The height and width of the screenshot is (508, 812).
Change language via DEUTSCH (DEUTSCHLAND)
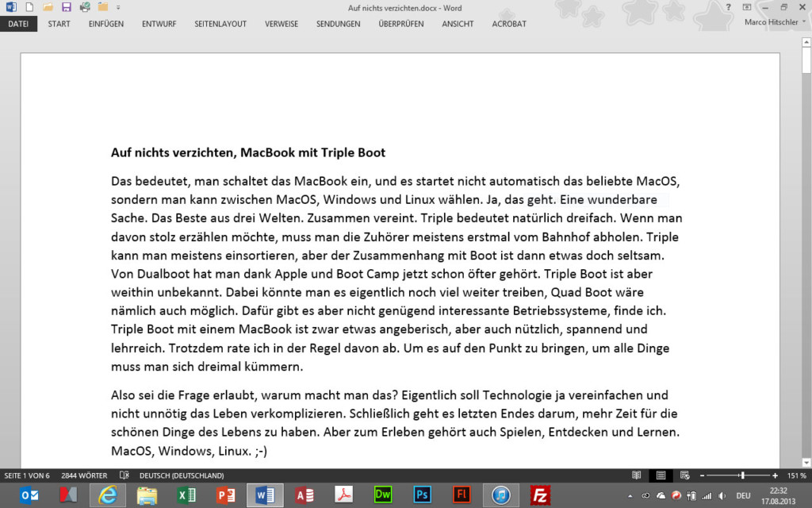(x=182, y=475)
